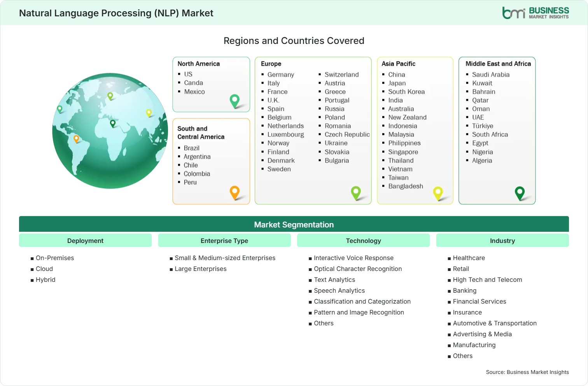Select Speech Analytics under Technology
The width and height of the screenshot is (588, 386).
pyautogui.click(x=339, y=290)
